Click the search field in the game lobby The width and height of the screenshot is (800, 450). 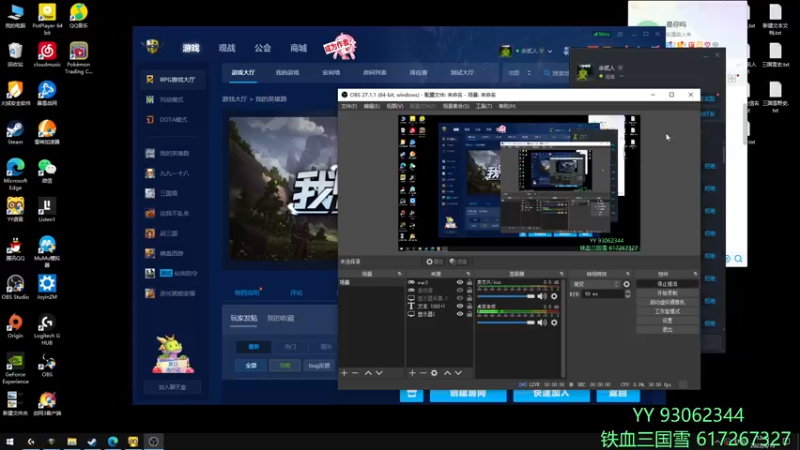556,73
